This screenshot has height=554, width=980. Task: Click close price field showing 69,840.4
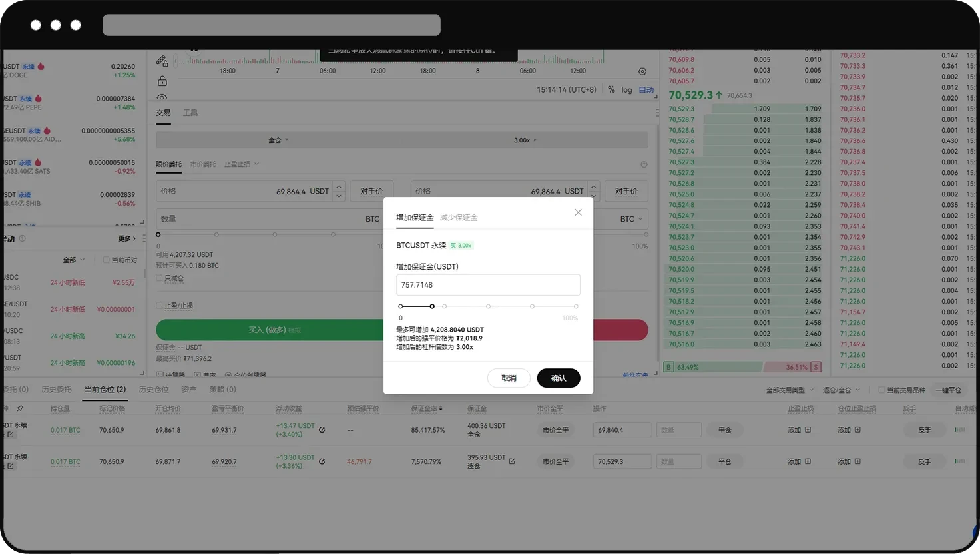point(622,430)
